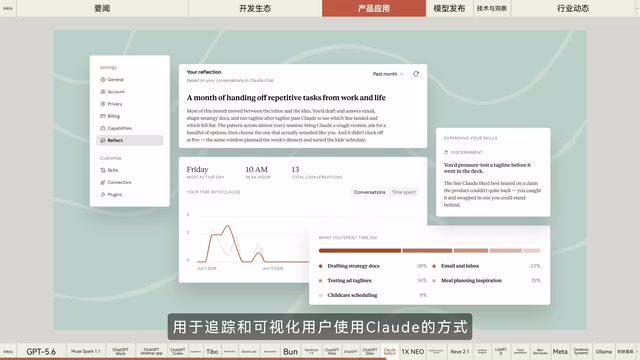
Task: Click the "Your reflection" card title
Action: coord(204,72)
